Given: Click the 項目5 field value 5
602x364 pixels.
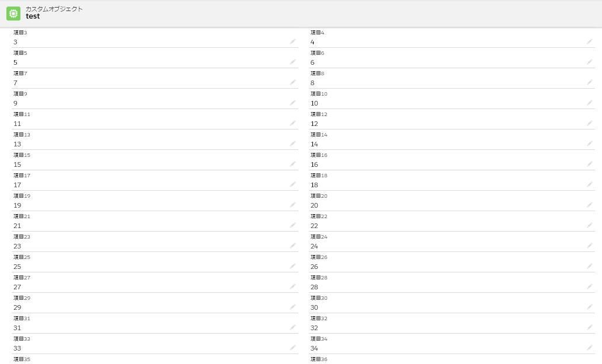Looking at the screenshot, I should [x=16, y=62].
